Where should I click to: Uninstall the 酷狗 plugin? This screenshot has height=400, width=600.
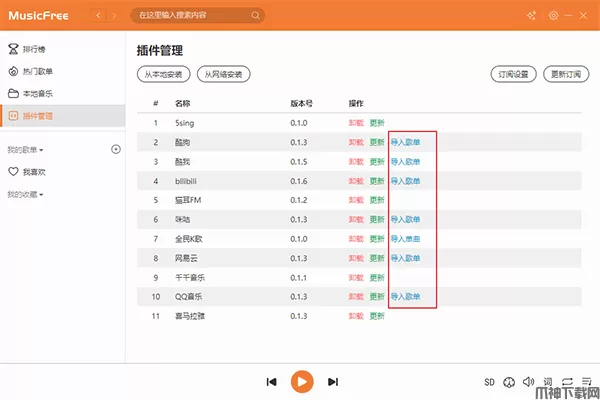(x=356, y=142)
